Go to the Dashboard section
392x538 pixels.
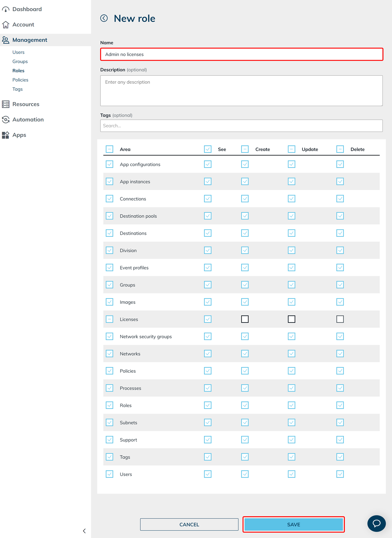coord(27,9)
